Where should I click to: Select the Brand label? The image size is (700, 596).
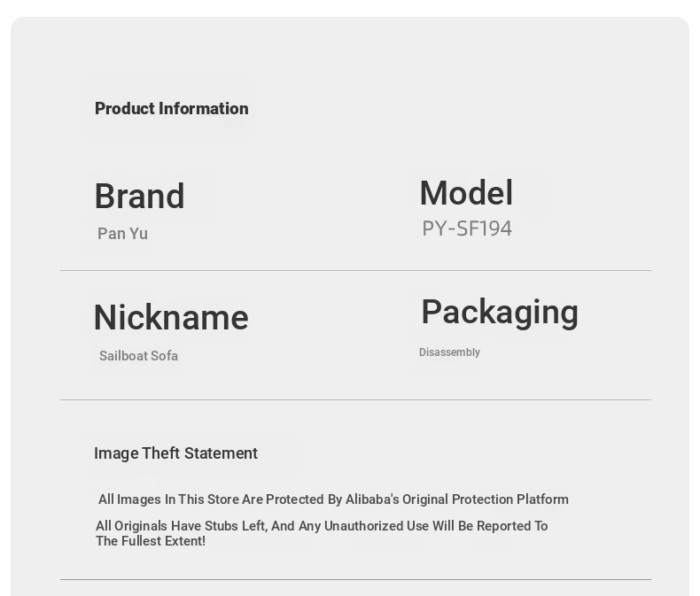click(139, 196)
